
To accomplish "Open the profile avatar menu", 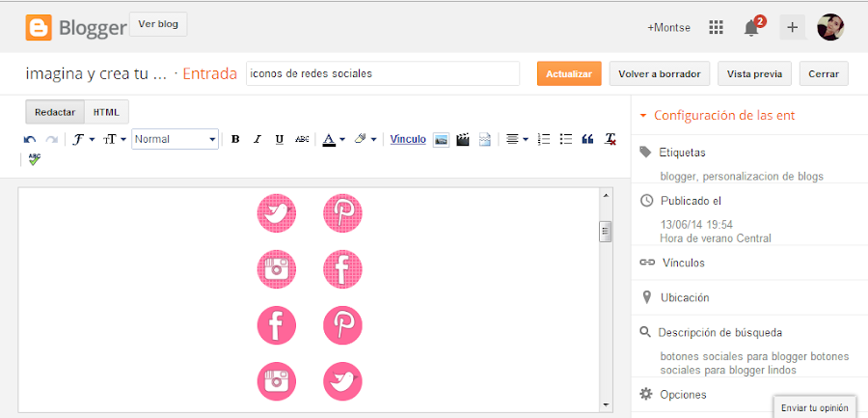I will pos(830,27).
